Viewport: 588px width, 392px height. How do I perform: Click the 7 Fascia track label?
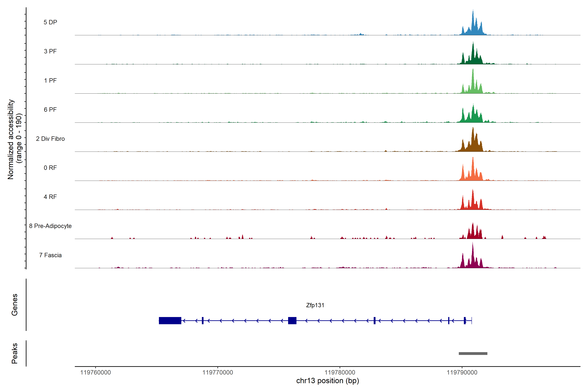[x=50, y=255]
